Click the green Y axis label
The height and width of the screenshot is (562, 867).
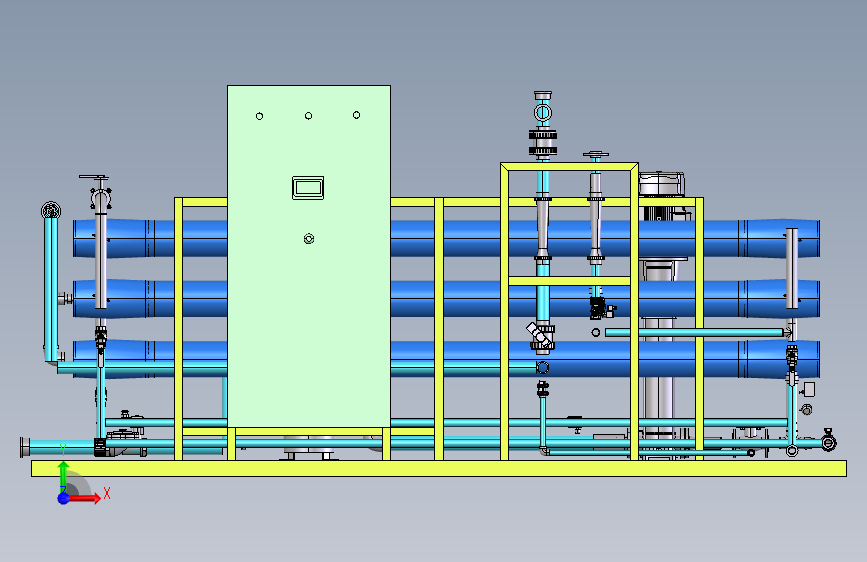(63, 450)
